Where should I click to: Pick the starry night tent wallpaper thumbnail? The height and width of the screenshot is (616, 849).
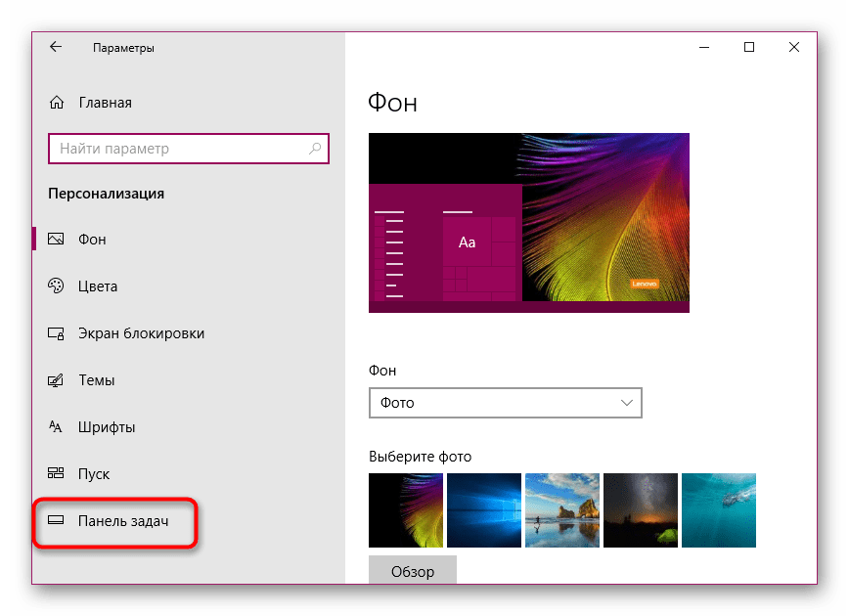point(641,510)
